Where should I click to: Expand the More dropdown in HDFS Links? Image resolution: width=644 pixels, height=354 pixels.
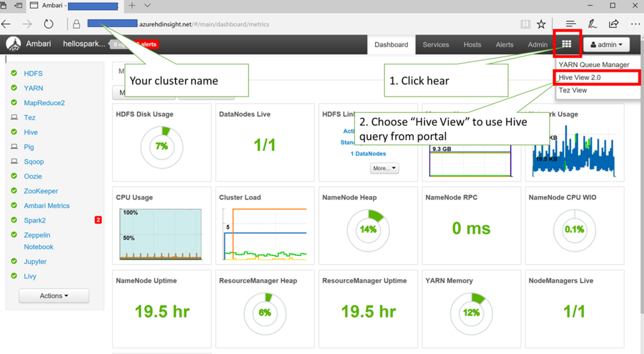384,168
